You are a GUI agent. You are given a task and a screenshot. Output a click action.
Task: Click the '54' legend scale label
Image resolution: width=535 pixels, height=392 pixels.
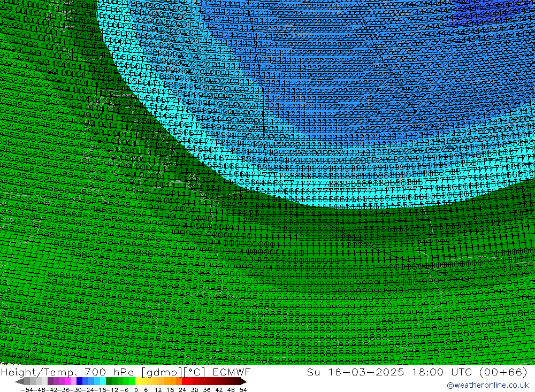tap(243, 390)
